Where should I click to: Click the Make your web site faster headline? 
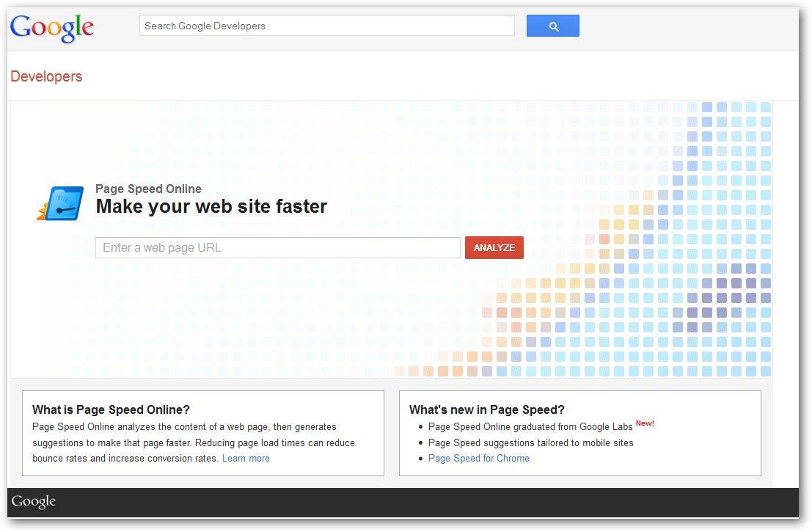[x=211, y=206]
